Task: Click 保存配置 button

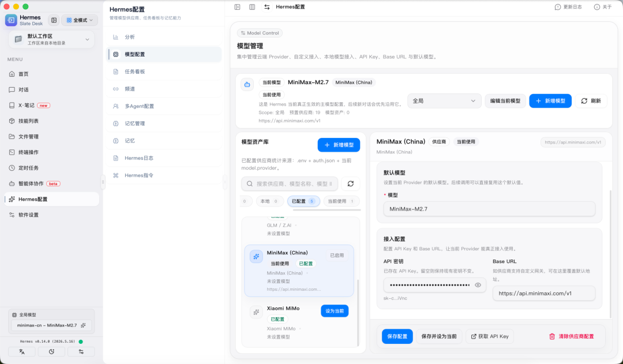Action: (397, 336)
